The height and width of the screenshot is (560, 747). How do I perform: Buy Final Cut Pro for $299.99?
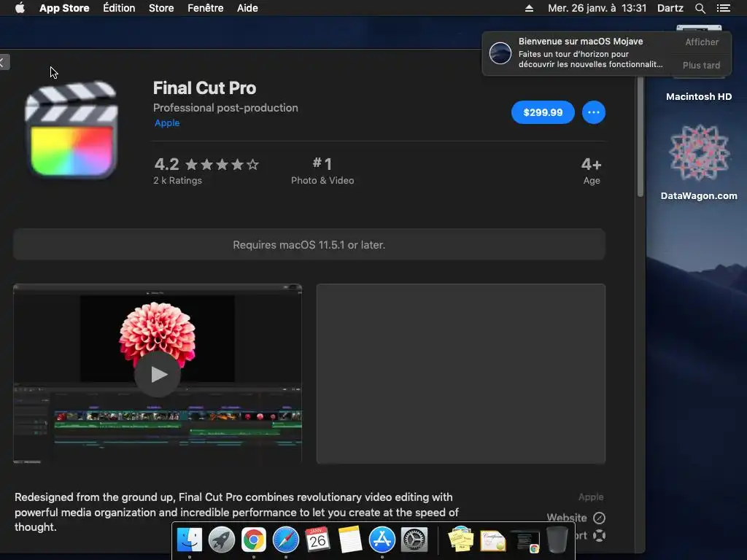[543, 112]
